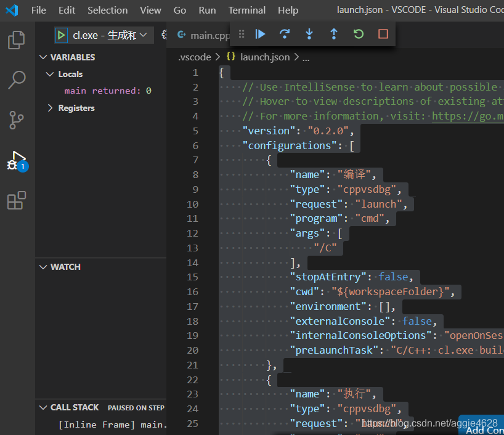Collapse the WATCH section
This screenshot has height=435, width=504.
pyautogui.click(x=43, y=267)
